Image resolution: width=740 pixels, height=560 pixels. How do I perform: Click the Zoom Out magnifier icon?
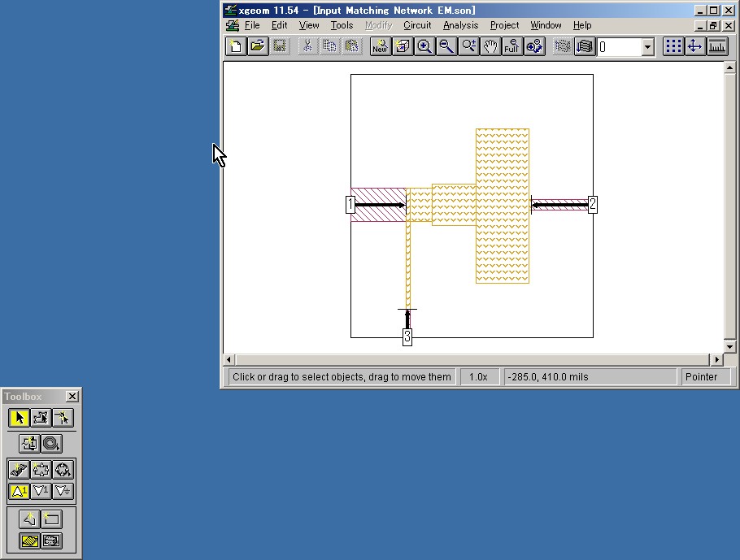(446, 46)
